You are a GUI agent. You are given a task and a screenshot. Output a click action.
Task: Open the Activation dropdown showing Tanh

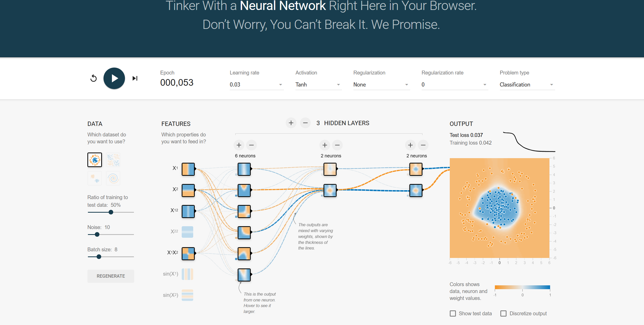pos(318,85)
